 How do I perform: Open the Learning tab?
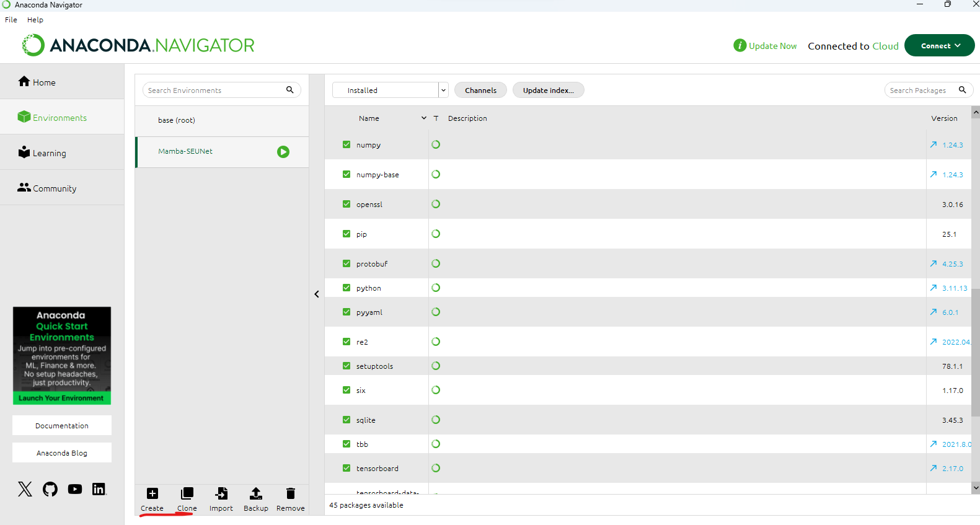62,152
